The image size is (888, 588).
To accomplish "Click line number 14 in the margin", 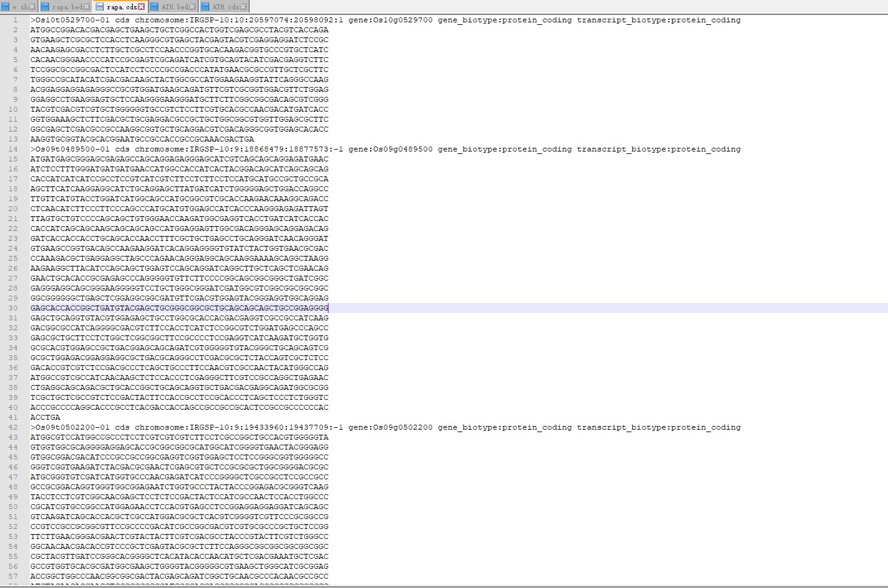I will 13,149.
